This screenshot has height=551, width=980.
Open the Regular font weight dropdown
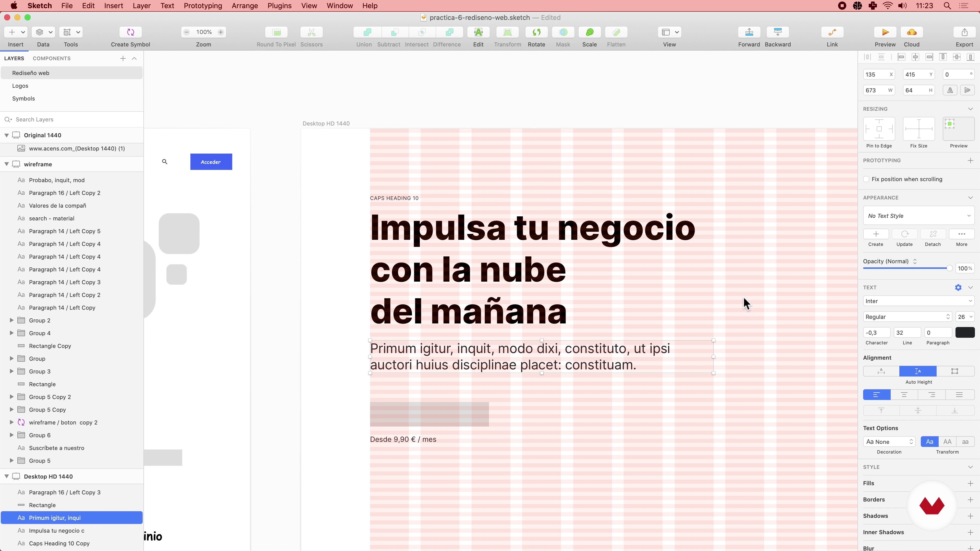click(907, 317)
